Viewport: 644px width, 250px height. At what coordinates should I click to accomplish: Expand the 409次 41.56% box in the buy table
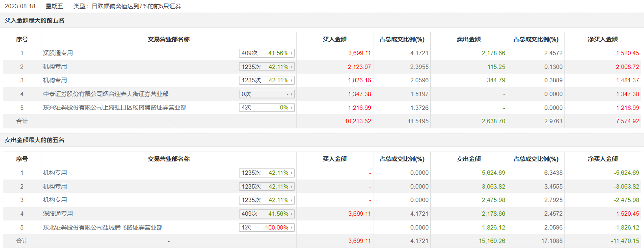(267, 53)
